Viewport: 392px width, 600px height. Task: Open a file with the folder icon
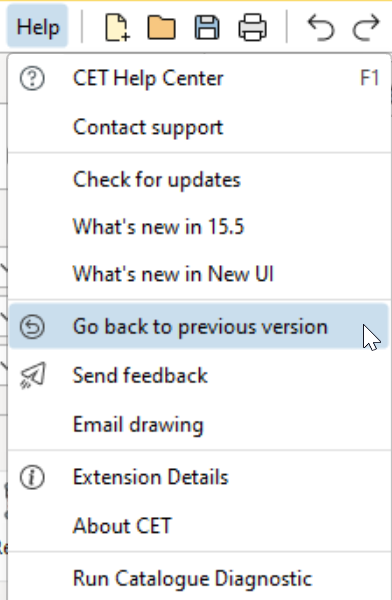coord(161,28)
